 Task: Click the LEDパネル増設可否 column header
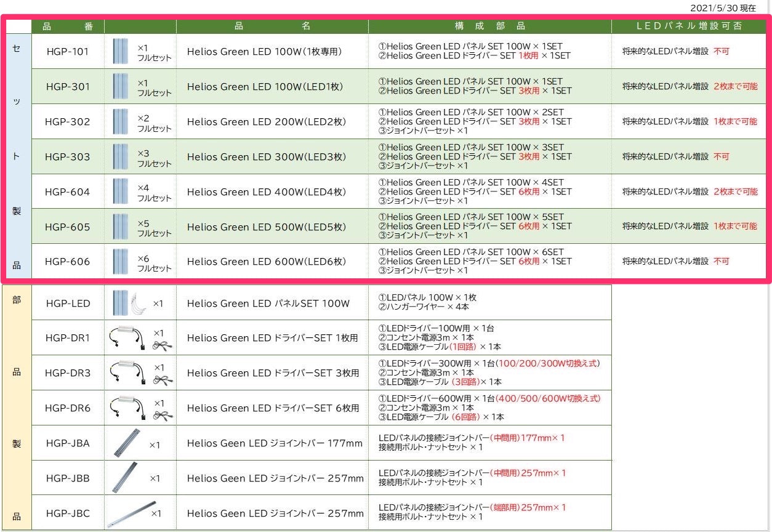coord(689,26)
